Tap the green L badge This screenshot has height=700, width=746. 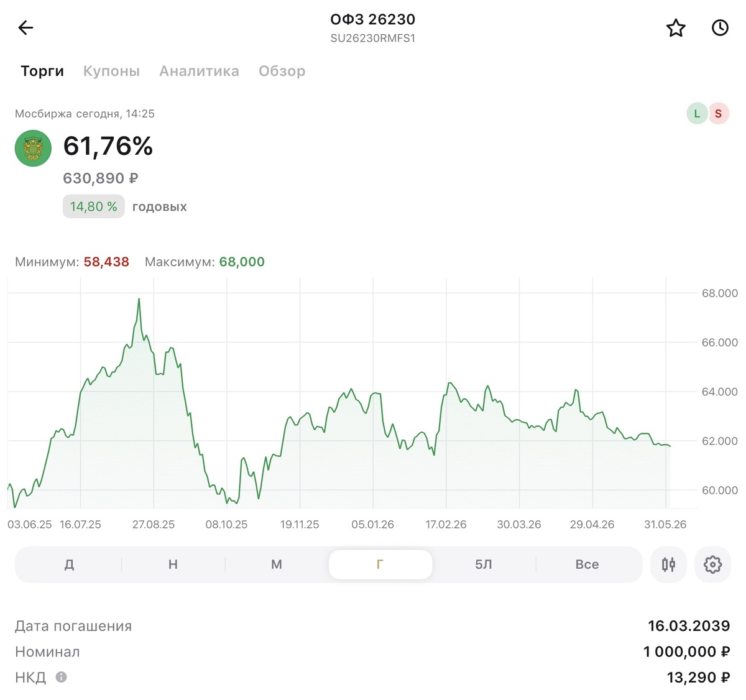[697, 114]
